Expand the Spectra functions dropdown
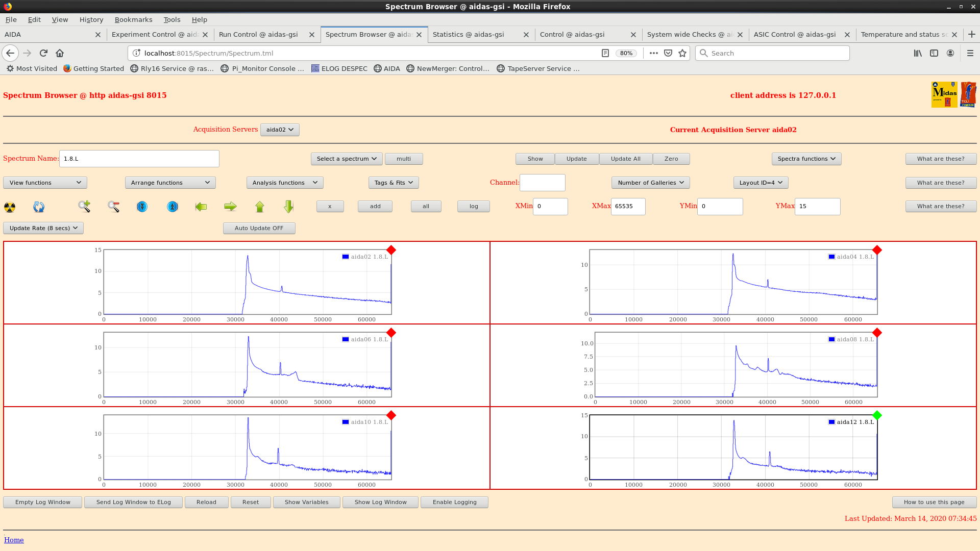The height and width of the screenshot is (551, 980). coord(806,159)
